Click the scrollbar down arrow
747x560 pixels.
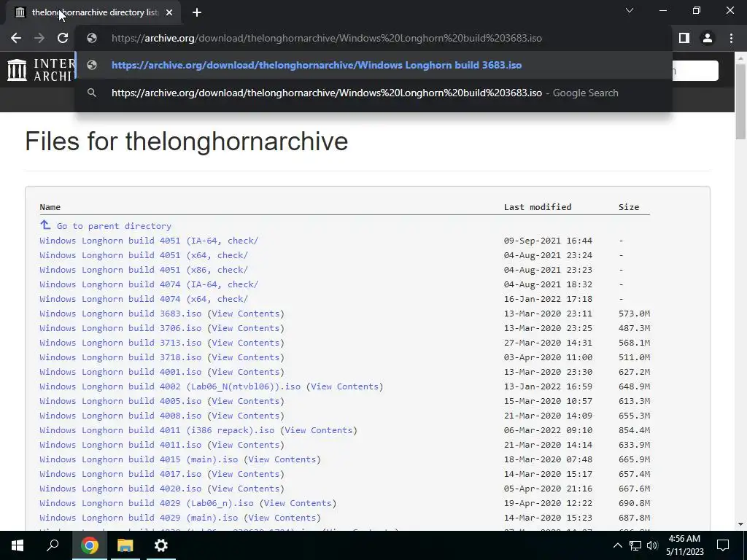point(740,524)
